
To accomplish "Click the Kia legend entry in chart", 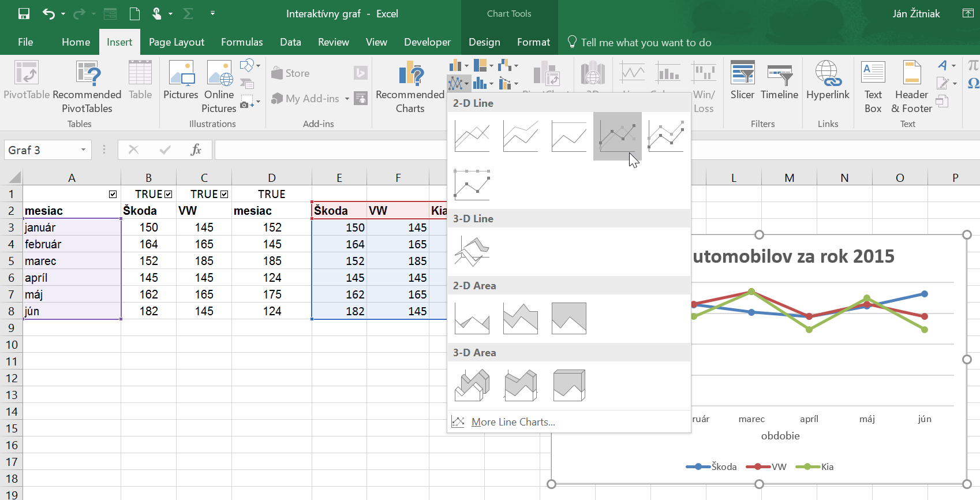I will [x=814, y=467].
